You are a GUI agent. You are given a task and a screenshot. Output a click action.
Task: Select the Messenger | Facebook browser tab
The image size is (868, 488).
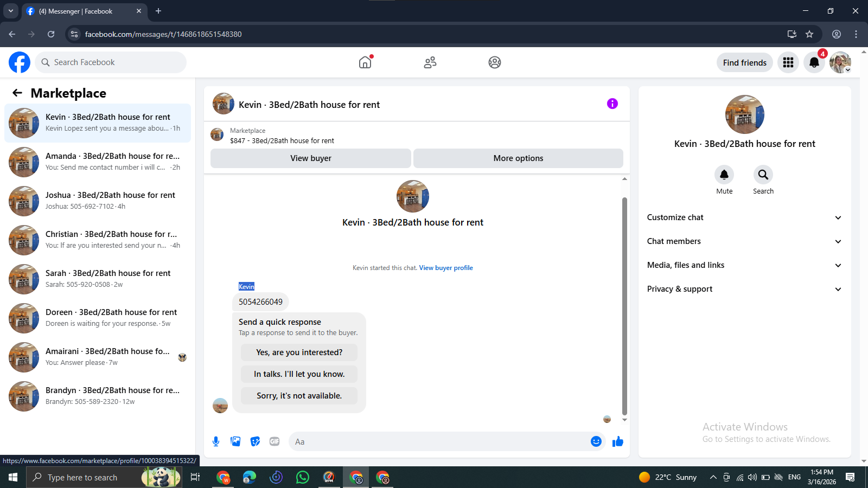(x=84, y=11)
